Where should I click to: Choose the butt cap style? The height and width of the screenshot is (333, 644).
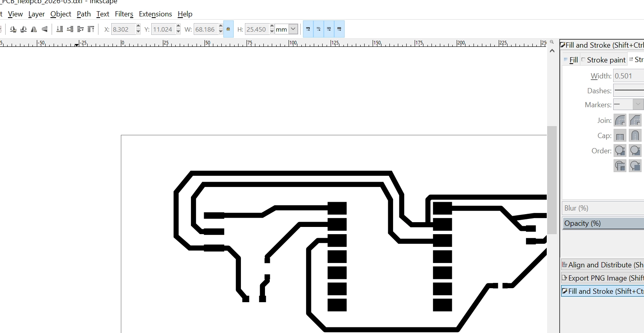coord(620,136)
